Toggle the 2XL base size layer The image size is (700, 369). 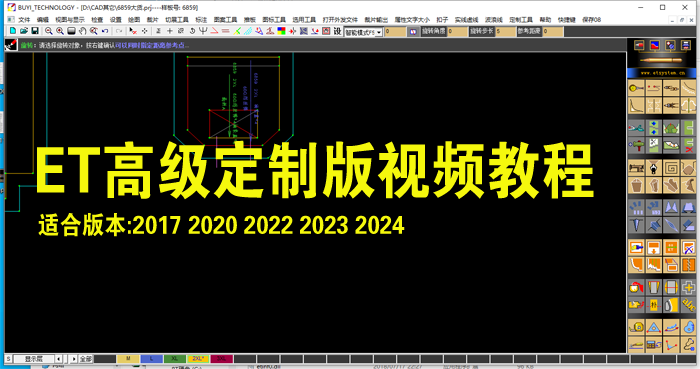tap(198, 359)
